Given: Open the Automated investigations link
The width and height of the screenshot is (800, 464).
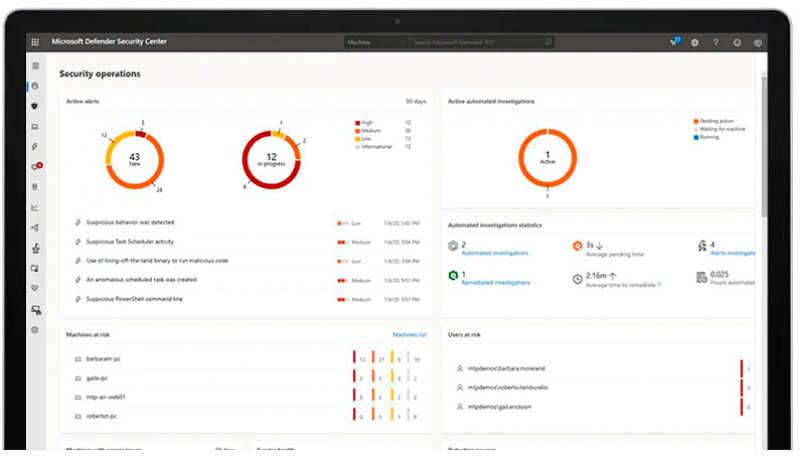Looking at the screenshot, I should point(495,253).
